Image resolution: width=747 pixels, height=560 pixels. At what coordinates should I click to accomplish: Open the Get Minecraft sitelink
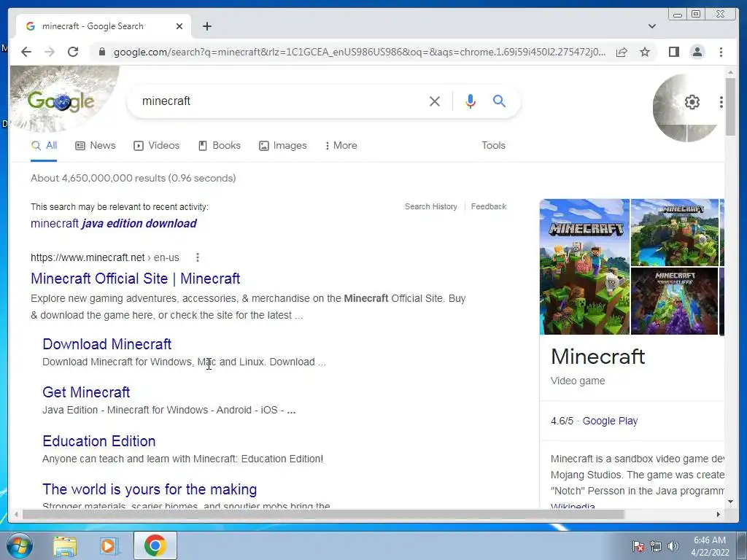tap(86, 392)
